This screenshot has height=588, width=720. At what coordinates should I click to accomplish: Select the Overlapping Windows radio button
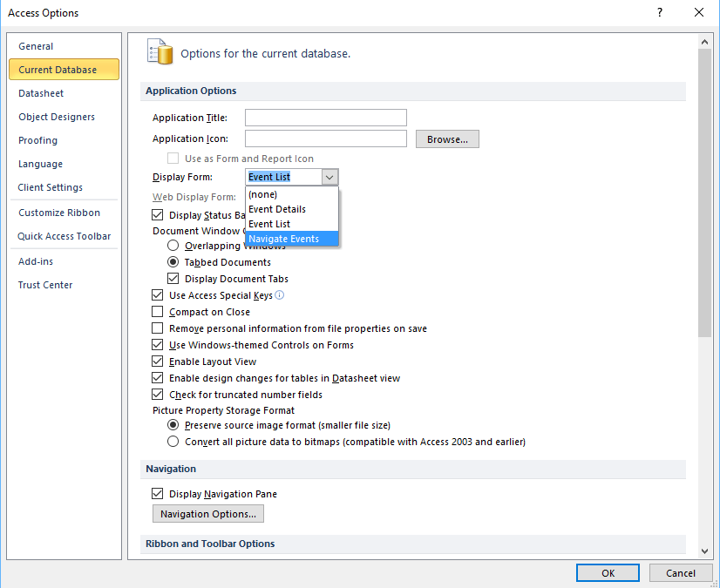click(x=173, y=246)
